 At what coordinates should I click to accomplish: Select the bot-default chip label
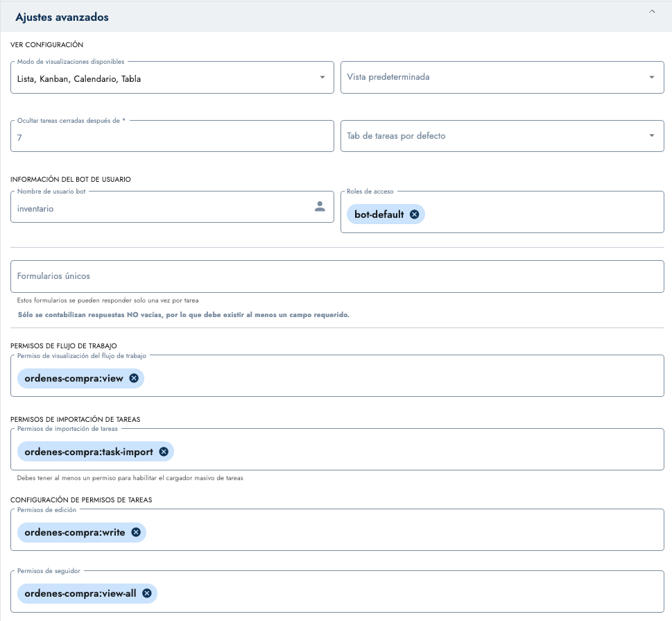379,214
